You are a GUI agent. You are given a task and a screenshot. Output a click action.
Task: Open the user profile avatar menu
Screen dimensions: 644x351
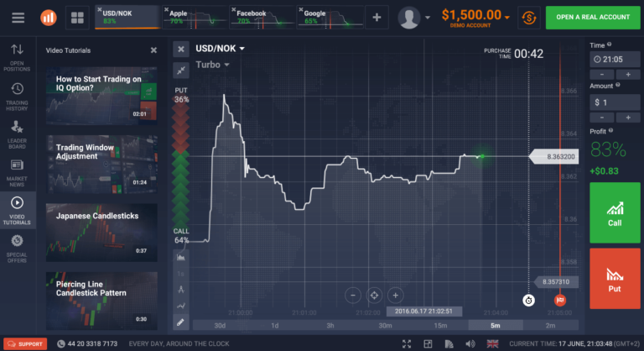point(409,18)
